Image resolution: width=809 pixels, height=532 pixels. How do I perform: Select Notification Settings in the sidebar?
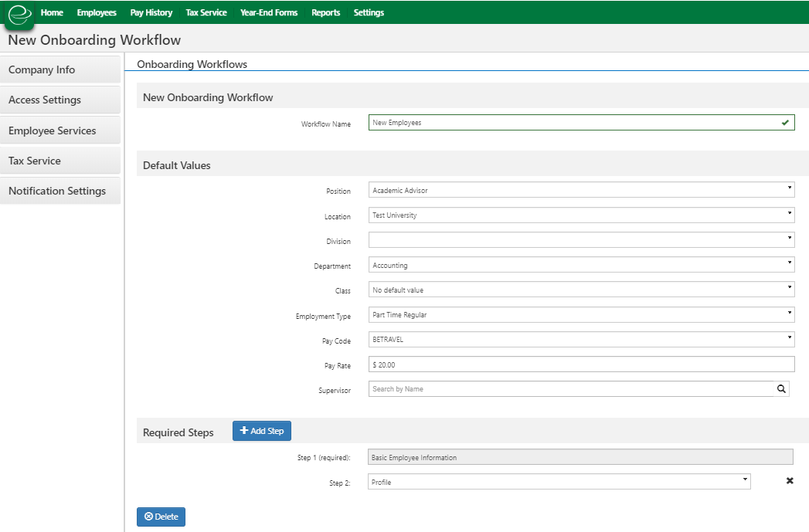pyautogui.click(x=60, y=191)
